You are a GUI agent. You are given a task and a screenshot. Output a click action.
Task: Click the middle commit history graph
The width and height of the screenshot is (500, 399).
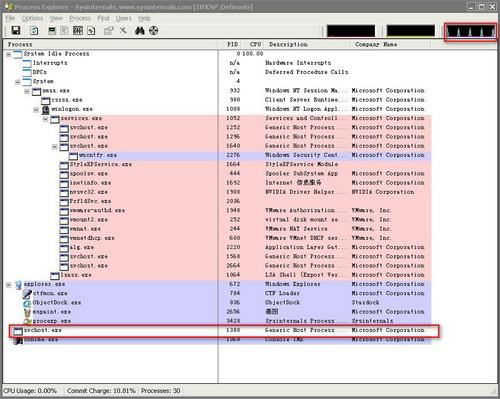411,31
